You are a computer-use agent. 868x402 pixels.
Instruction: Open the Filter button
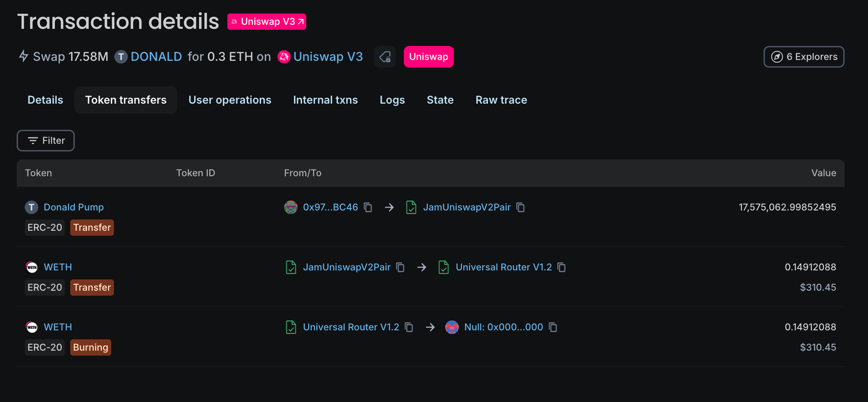(45, 141)
